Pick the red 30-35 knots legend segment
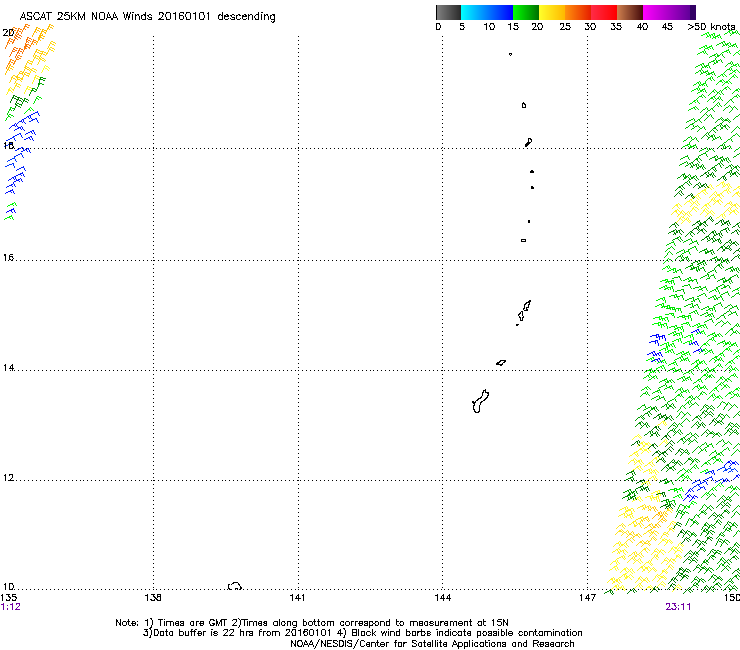The height and width of the screenshot is (650, 740). point(604,12)
